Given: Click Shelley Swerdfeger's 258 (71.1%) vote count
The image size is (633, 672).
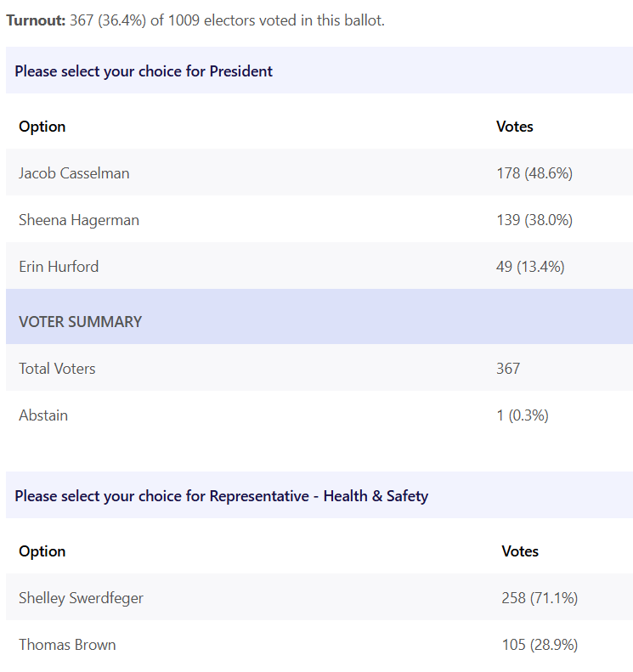Looking at the screenshot, I should point(540,598).
